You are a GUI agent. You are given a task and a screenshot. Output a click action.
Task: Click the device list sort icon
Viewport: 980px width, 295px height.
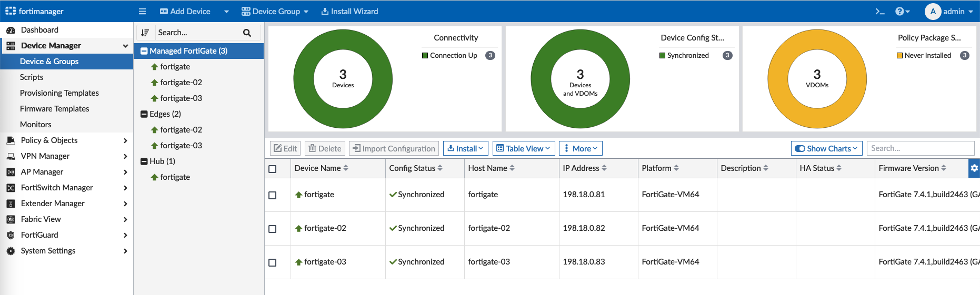click(145, 33)
